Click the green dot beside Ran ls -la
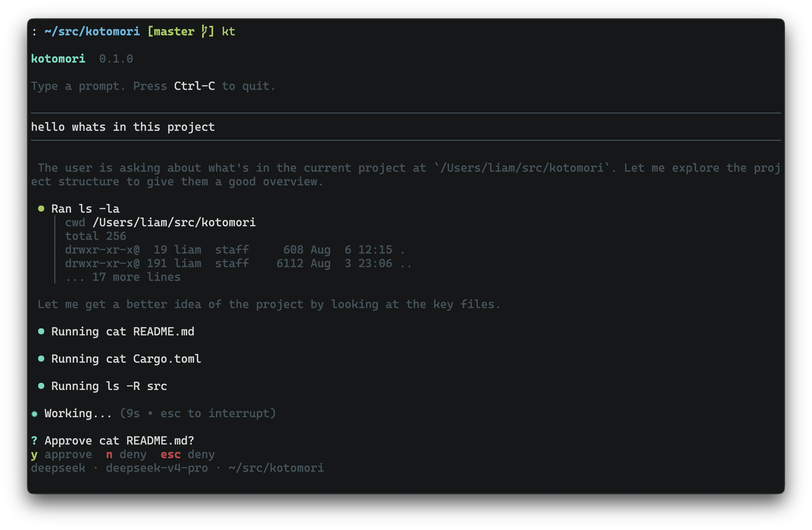This screenshot has width=812, height=530. pyautogui.click(x=41, y=208)
